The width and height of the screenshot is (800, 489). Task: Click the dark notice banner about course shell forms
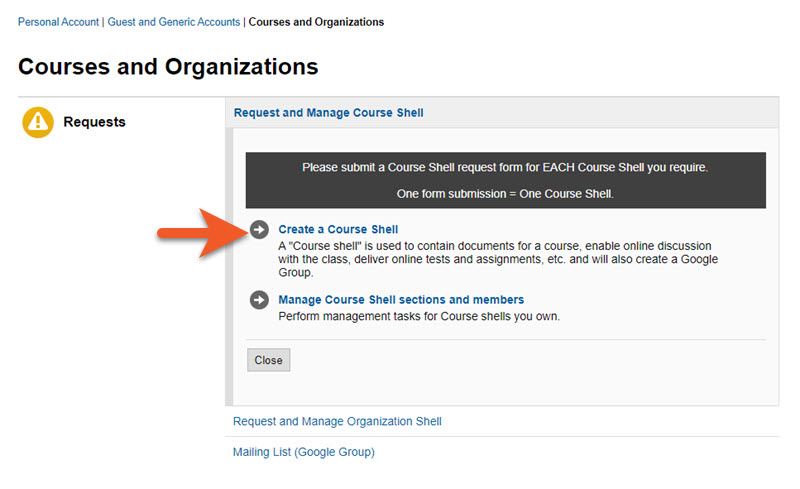pos(506,180)
